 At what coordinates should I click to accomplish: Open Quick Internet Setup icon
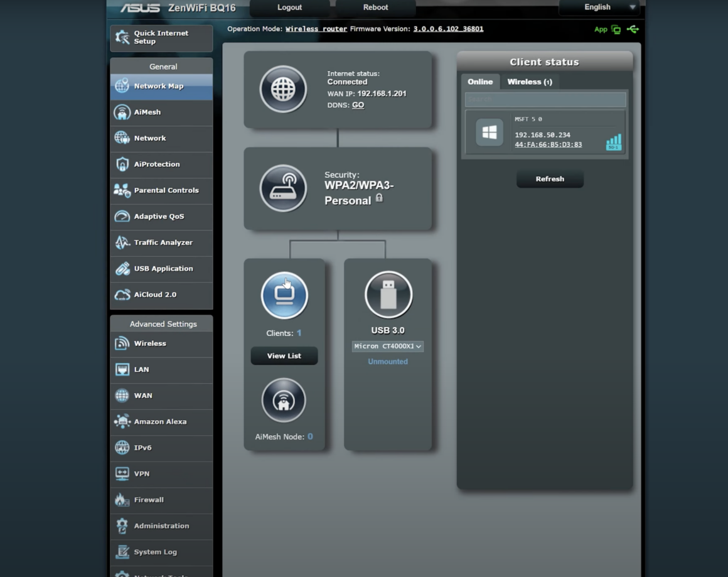[122, 37]
